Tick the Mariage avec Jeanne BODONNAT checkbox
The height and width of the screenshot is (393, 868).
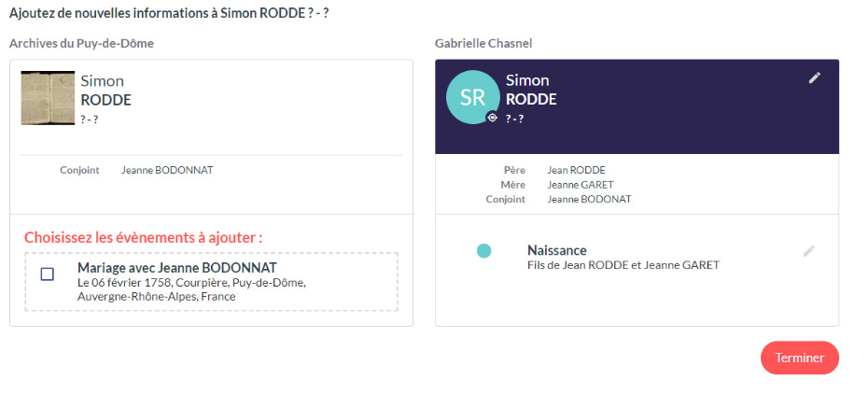click(48, 274)
